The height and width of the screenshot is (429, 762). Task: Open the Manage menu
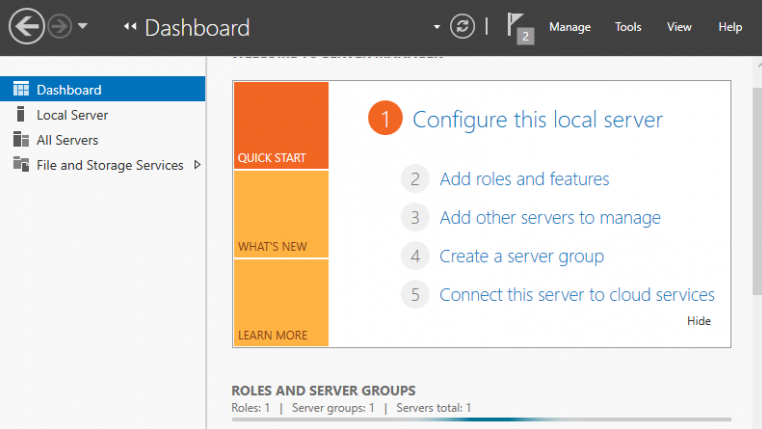569,27
